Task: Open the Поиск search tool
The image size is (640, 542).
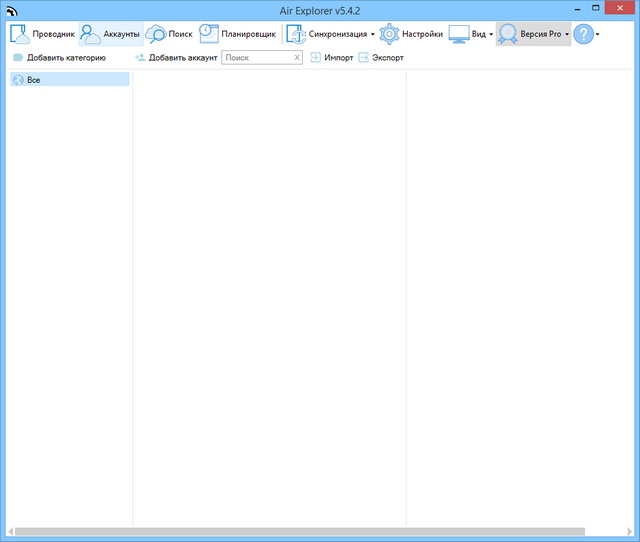Action: (169, 34)
